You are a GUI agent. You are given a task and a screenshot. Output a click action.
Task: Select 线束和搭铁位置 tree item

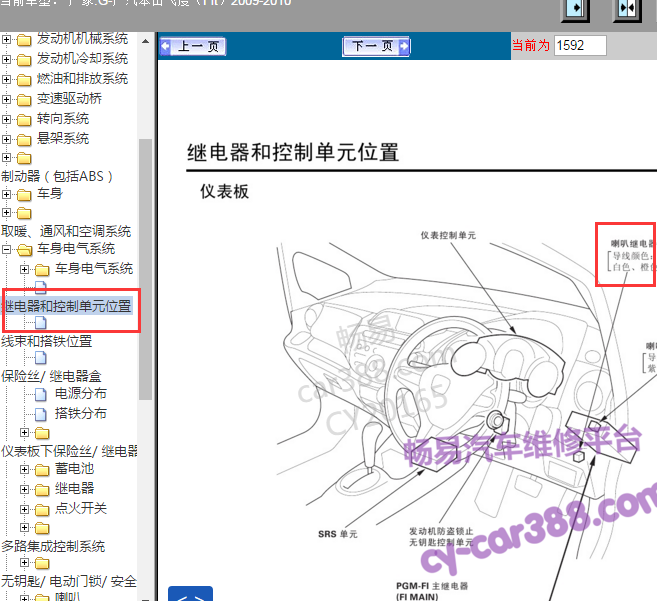click(x=47, y=341)
